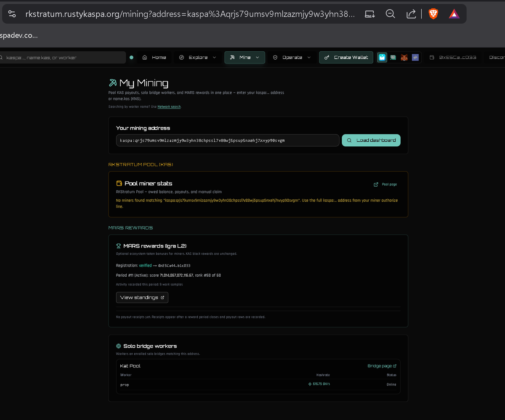Open browser site settings icon
This screenshot has width=505, height=420.
pos(12,14)
